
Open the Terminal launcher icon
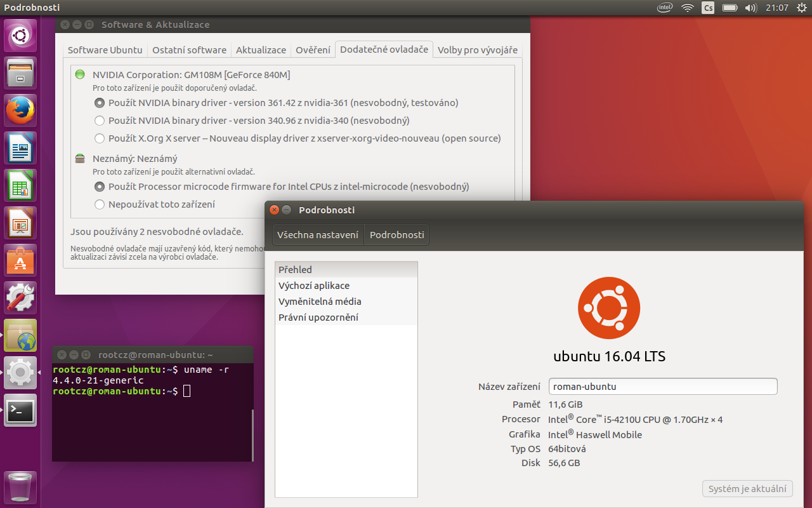click(x=20, y=410)
